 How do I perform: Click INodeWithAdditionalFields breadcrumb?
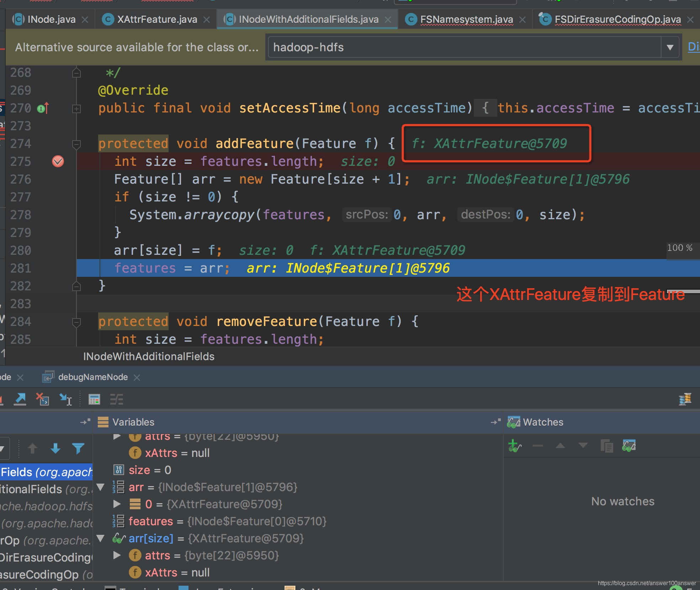[x=149, y=357]
